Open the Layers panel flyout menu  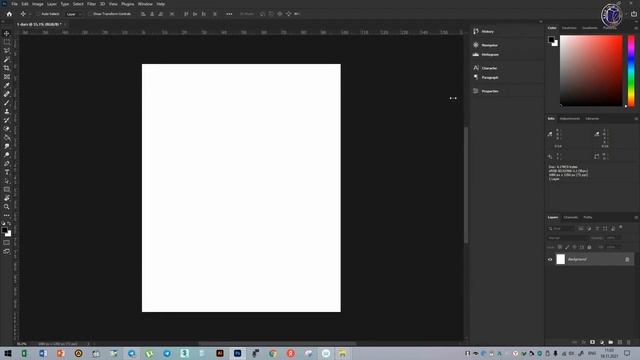coord(636,218)
